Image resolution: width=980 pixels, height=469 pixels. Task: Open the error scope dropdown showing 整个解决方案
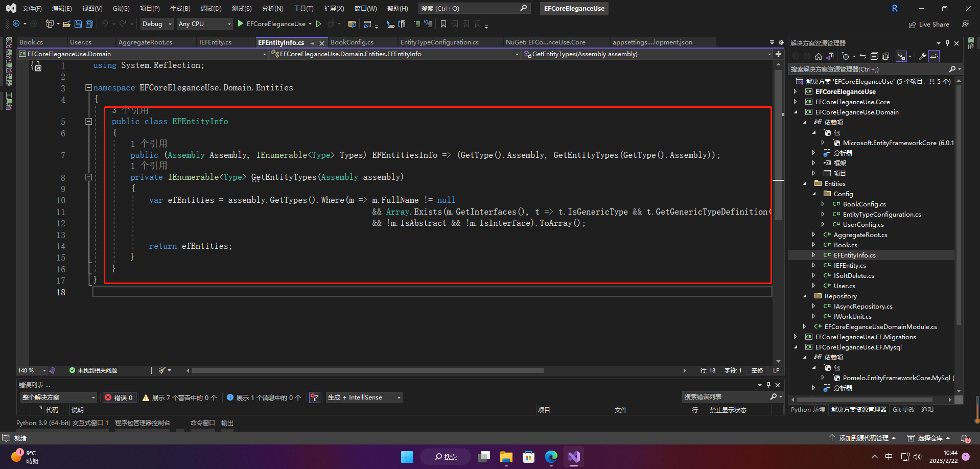tap(59, 397)
